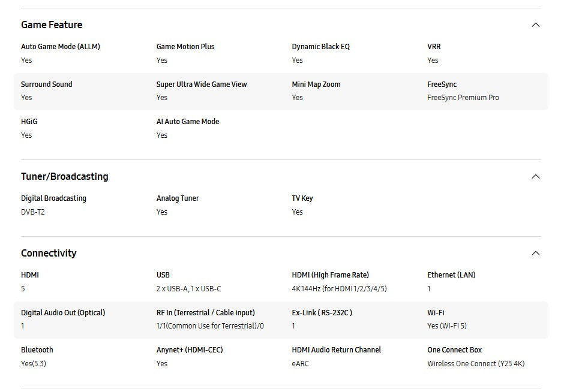Select the Wireless One Connect value
The image size is (561, 392).
pyautogui.click(x=475, y=364)
